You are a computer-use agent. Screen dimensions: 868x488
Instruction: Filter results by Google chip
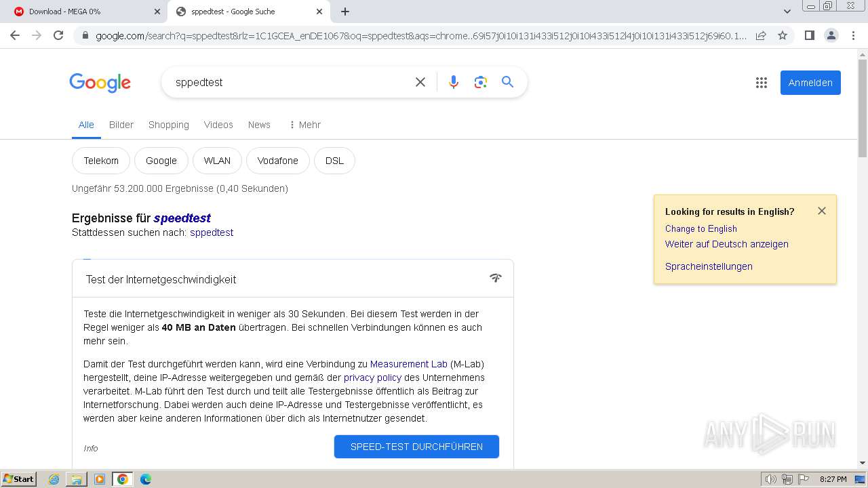[x=161, y=161]
